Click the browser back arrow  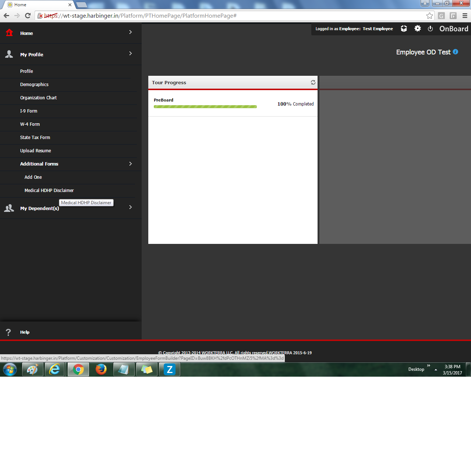(6, 15)
